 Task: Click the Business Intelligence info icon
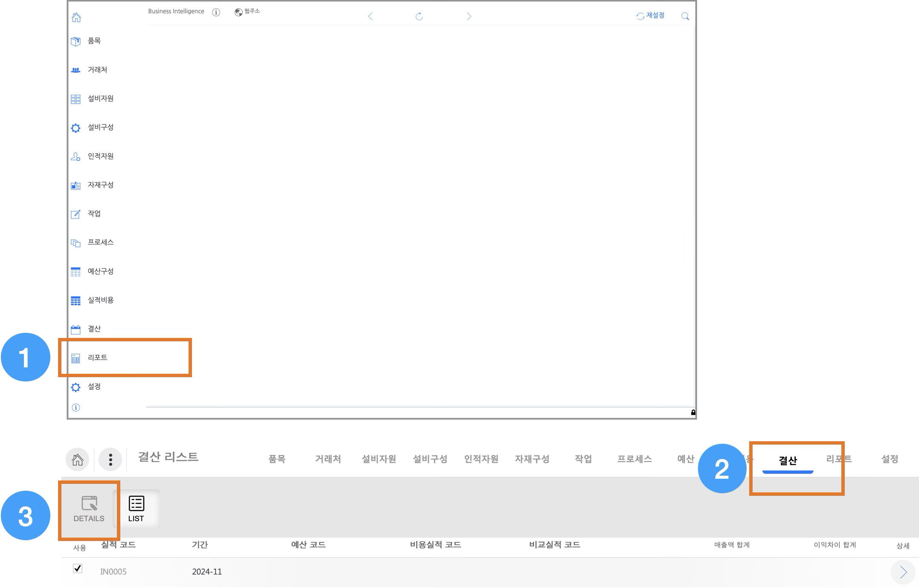tap(216, 12)
